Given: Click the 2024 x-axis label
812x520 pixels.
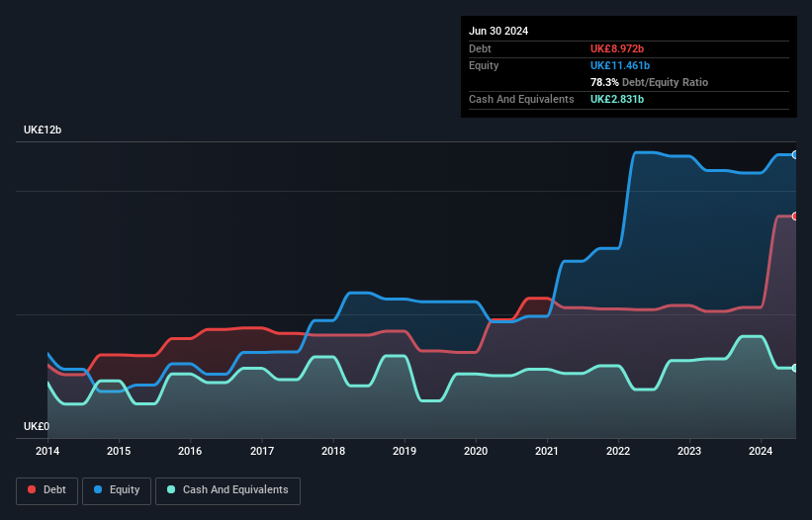Looking at the screenshot, I should (761, 451).
